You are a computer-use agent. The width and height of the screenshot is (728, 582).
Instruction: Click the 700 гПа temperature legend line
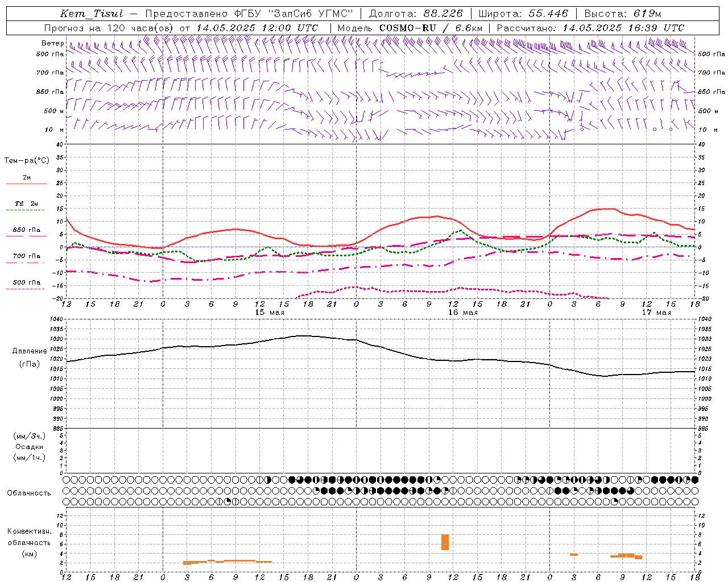click(x=26, y=263)
